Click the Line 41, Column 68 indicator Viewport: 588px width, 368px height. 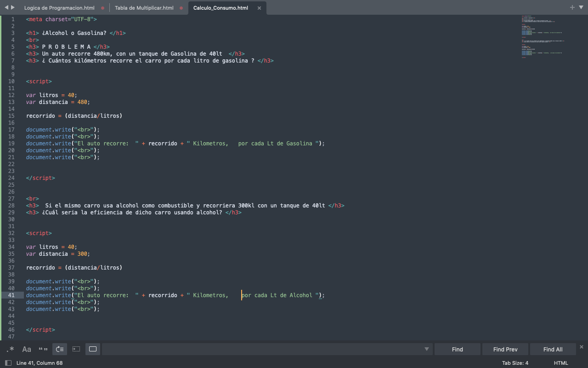pyautogui.click(x=40, y=363)
